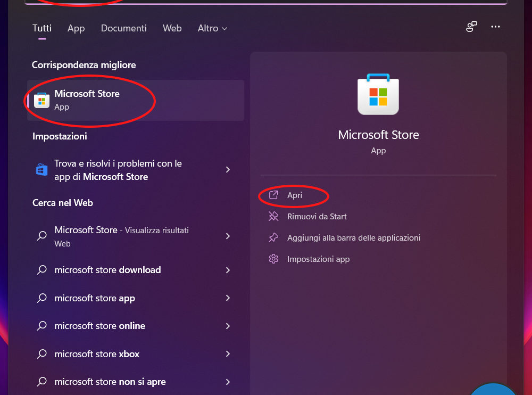The image size is (532, 395).
Task: Expand the microsoft store download arrow
Action: tap(228, 270)
